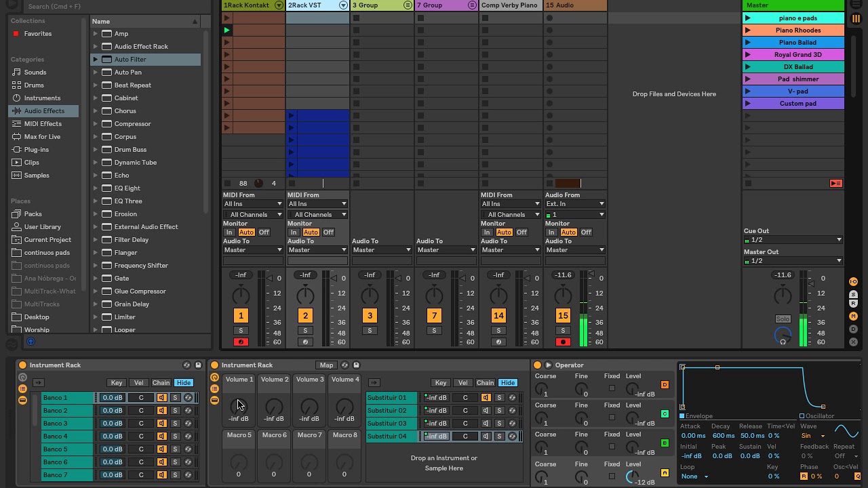Select Operator oscillator B
The height and width of the screenshot is (488, 868).
pyautogui.click(x=665, y=443)
